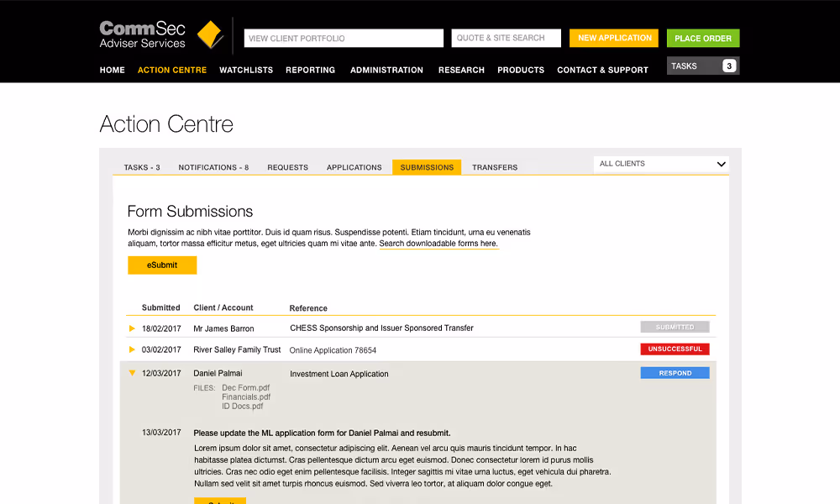840x504 pixels.
Task: Click the Reference column header
Action: [308, 308]
